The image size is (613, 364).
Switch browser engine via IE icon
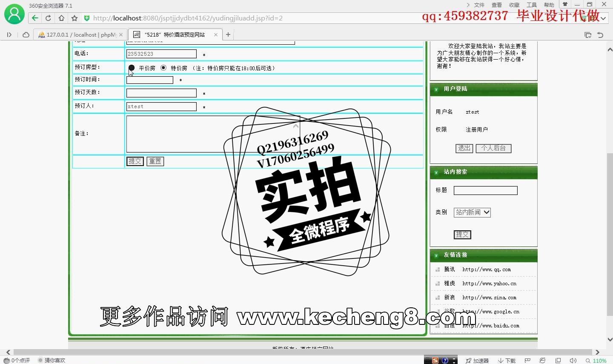(542, 361)
